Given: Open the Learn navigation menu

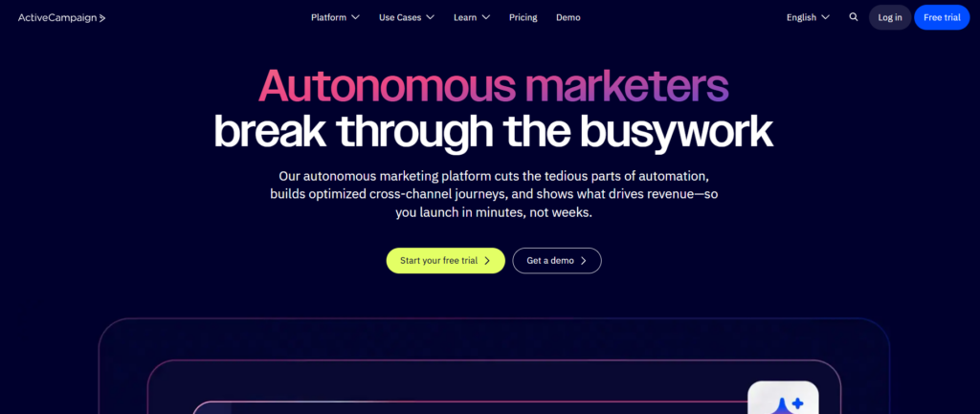Looking at the screenshot, I should tap(465, 17).
